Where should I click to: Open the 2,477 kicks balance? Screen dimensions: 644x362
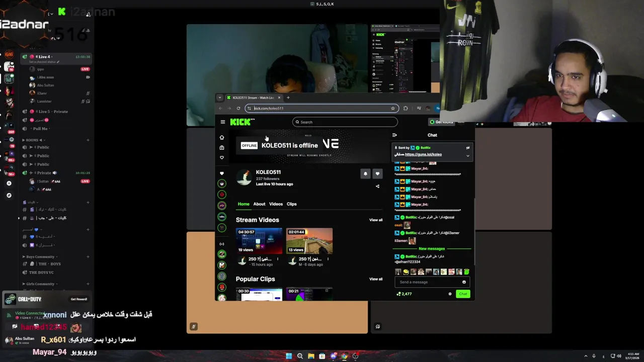pyautogui.click(x=404, y=294)
